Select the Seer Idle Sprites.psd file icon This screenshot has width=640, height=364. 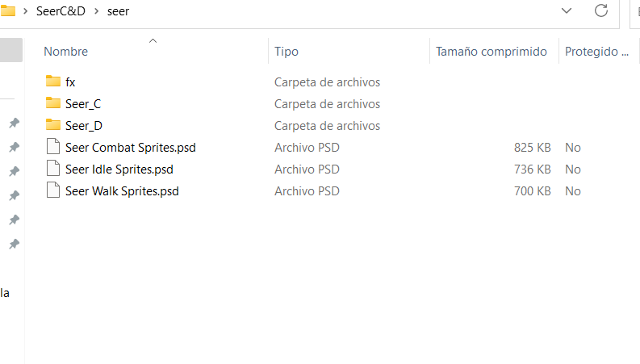click(53, 168)
